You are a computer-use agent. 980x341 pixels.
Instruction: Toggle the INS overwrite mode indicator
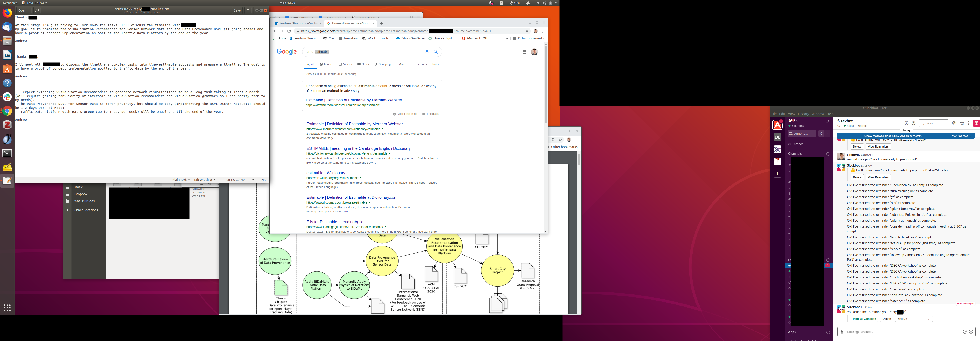pyautogui.click(x=263, y=180)
